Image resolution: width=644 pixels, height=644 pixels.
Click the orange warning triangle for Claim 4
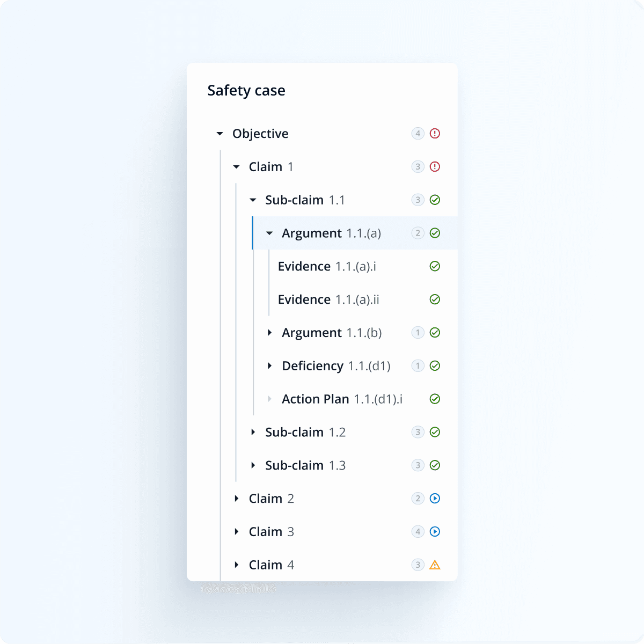pos(435,565)
